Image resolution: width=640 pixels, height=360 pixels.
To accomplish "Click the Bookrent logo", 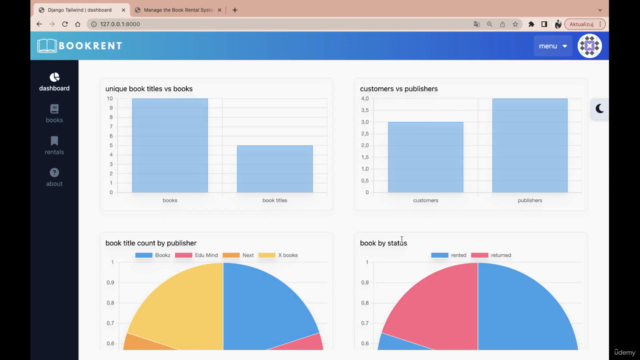I will coord(80,46).
